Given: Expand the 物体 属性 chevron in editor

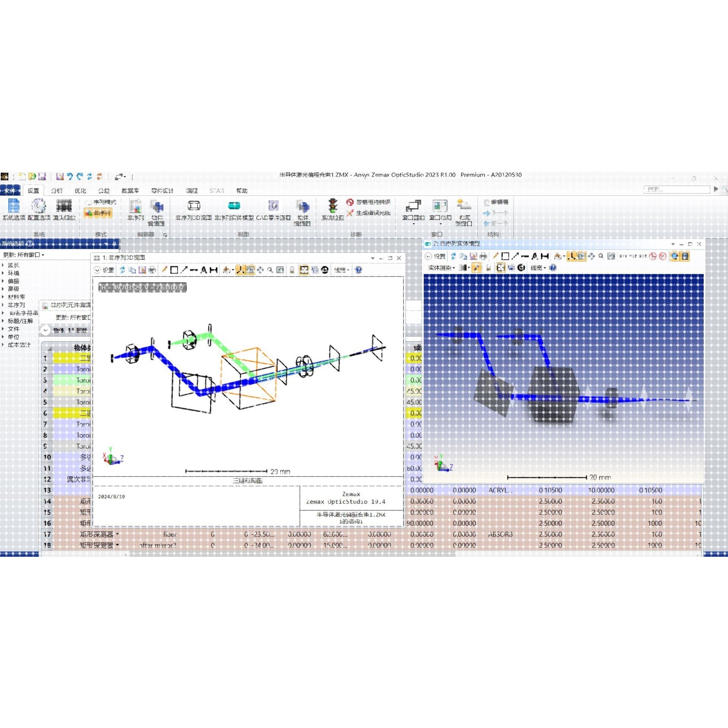Looking at the screenshot, I should pos(45,330).
